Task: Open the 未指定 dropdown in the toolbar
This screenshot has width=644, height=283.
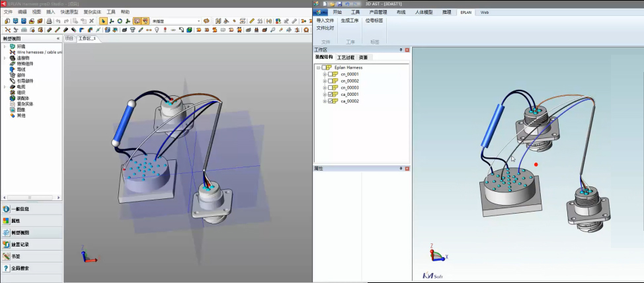Action: pyautogui.click(x=199, y=21)
